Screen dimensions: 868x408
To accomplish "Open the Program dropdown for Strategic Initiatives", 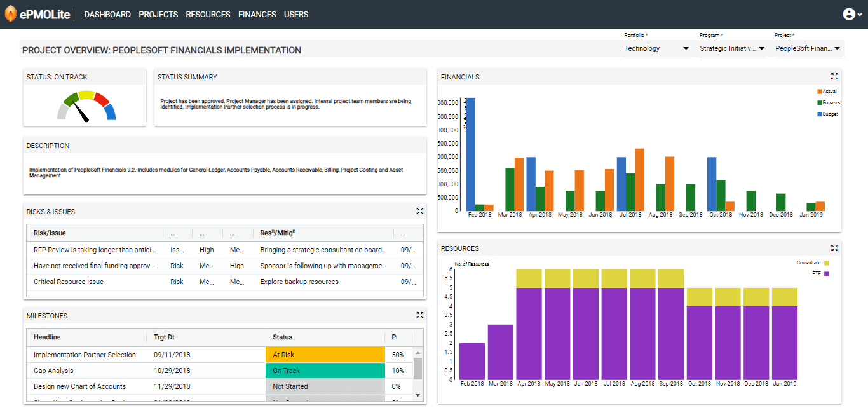I will (733, 49).
